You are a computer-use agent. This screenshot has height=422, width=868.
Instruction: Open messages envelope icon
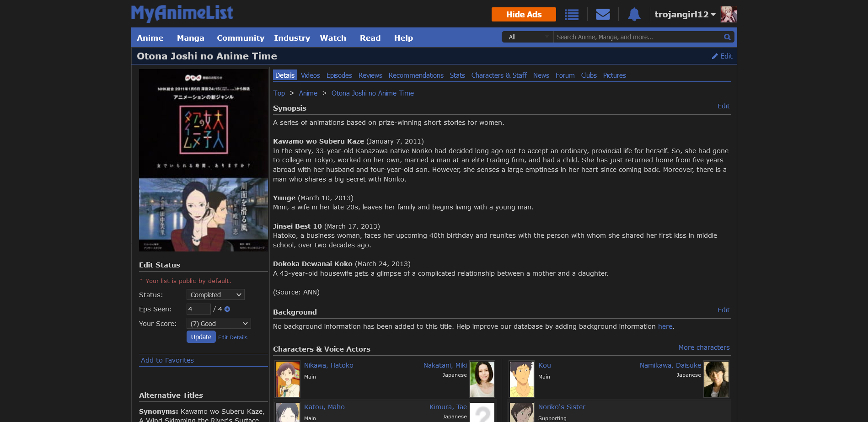603,15
